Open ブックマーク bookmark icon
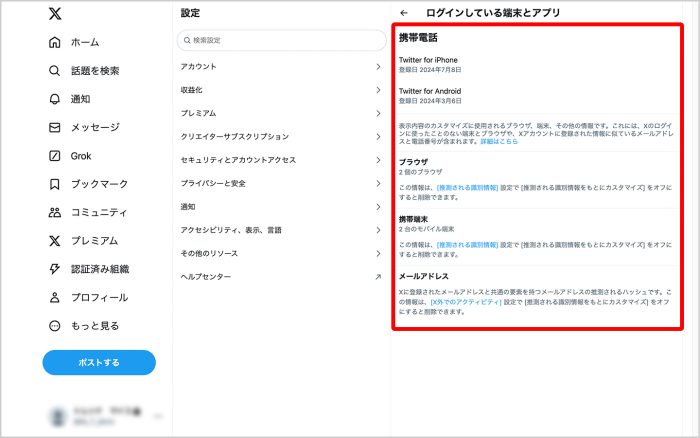This screenshot has width=700, height=438. pyautogui.click(x=55, y=184)
